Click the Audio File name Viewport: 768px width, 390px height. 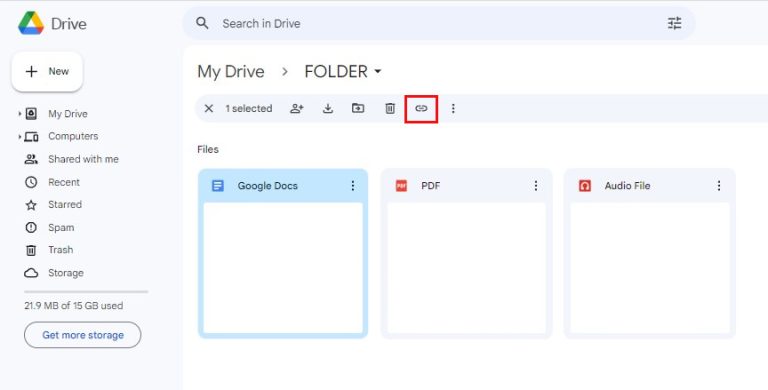tap(627, 186)
